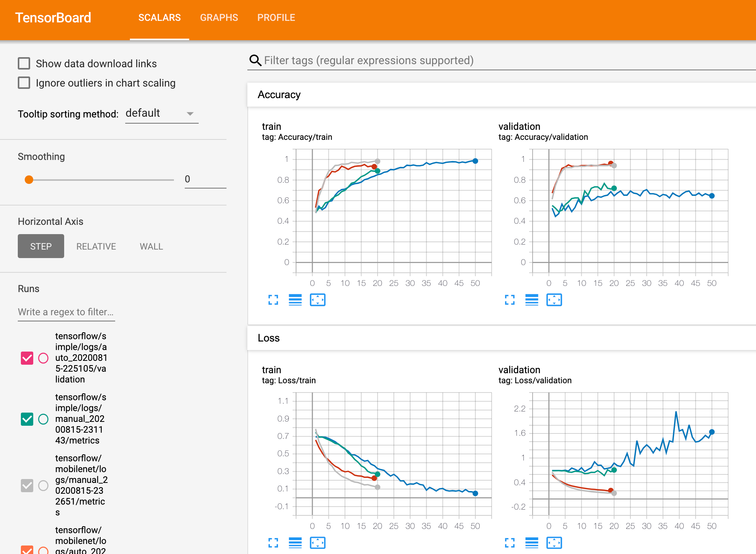Set horizontal axis to RELATIVE
The width and height of the screenshot is (756, 554).
point(96,246)
